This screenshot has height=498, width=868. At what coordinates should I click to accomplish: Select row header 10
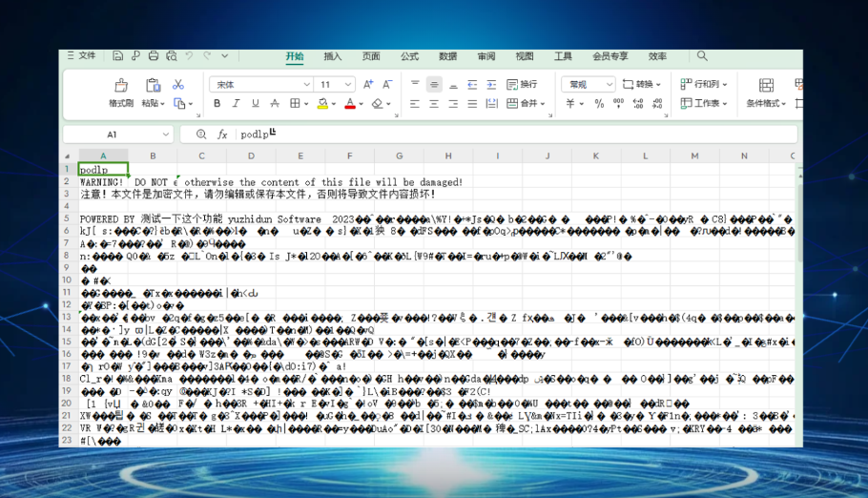(x=67, y=280)
